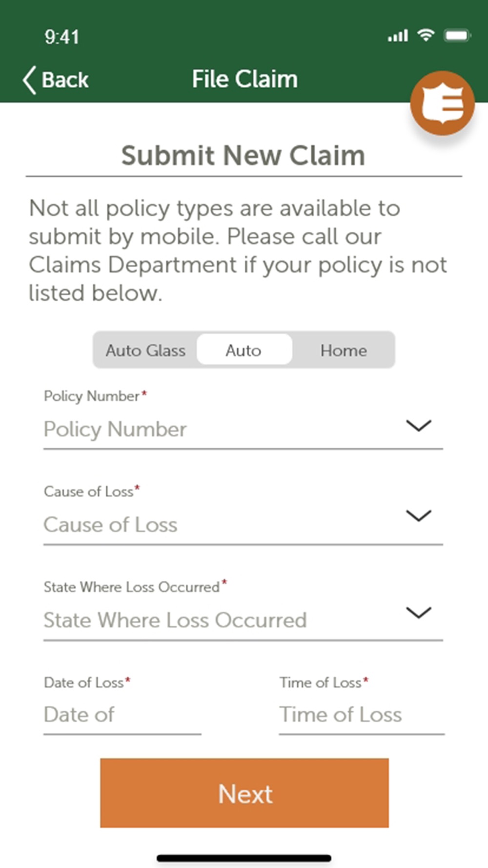Tap the Wi-Fi status icon

426,35
